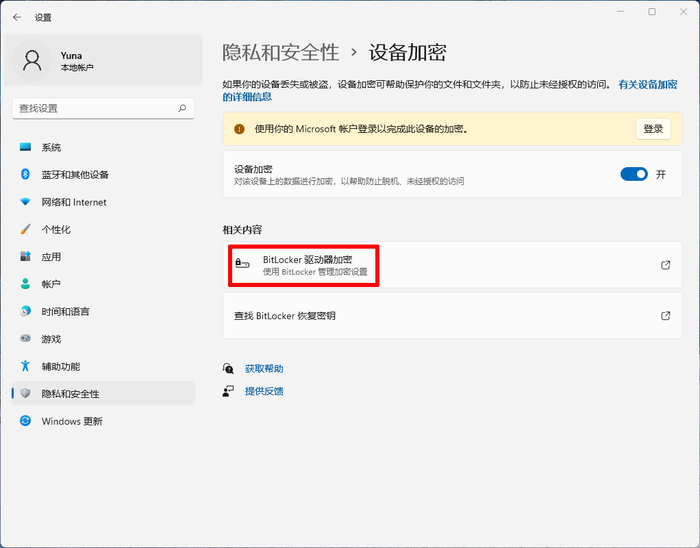Image resolution: width=700 pixels, height=548 pixels.
Task: Click the accessibility figure icon for 辅助功能
Action: point(25,366)
